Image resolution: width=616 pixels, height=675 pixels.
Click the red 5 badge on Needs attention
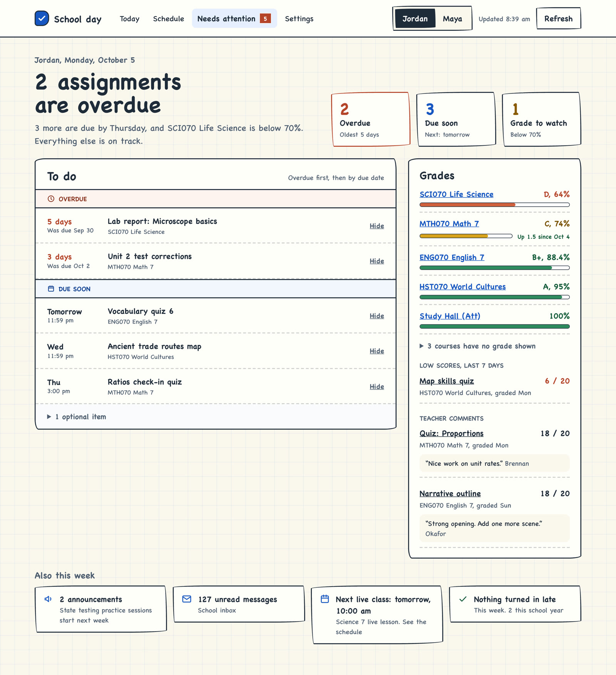tap(265, 18)
